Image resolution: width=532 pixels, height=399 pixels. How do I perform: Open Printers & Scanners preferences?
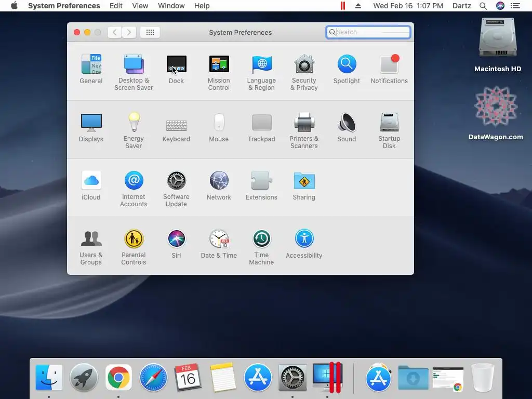(x=304, y=130)
